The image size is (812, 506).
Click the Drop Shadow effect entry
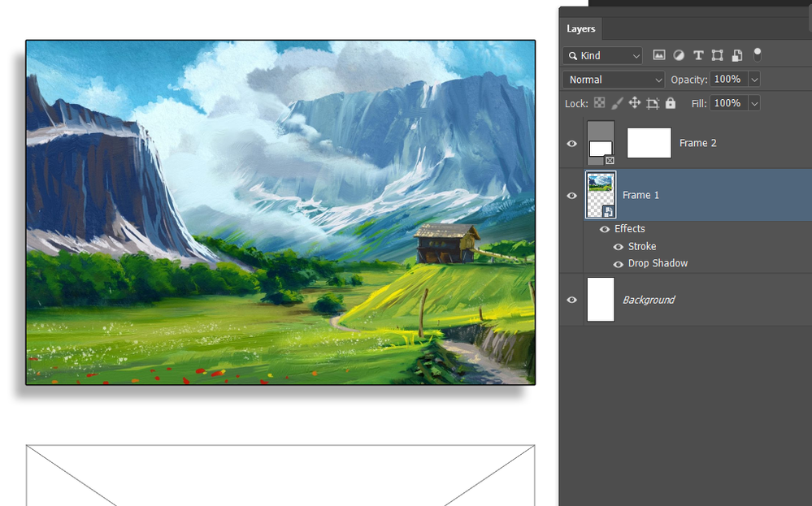tap(658, 263)
